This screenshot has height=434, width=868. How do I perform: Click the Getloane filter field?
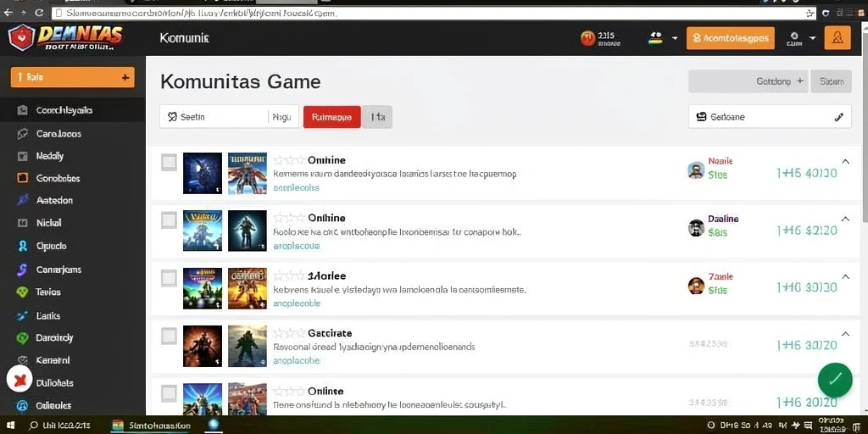coord(770,117)
